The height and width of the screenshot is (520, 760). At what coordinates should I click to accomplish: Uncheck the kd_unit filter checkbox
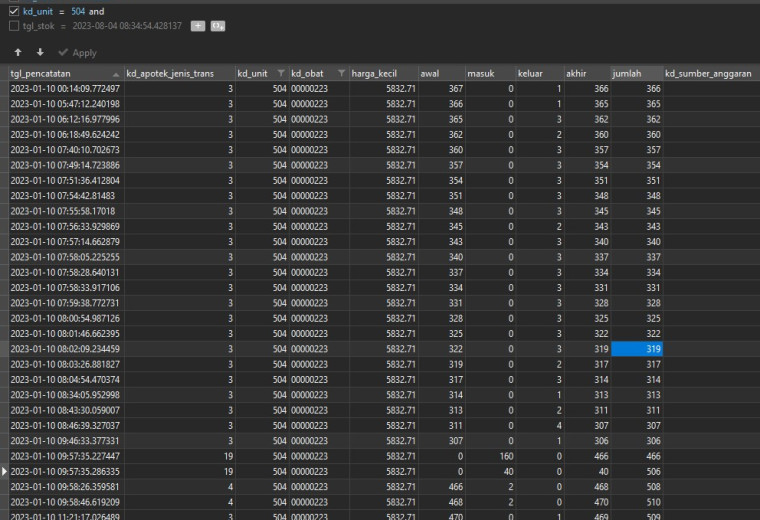(x=14, y=11)
